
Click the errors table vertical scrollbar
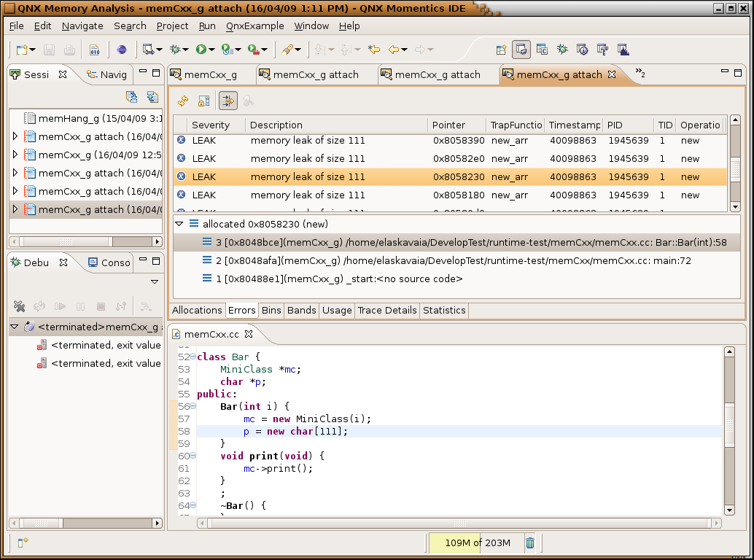(735, 169)
